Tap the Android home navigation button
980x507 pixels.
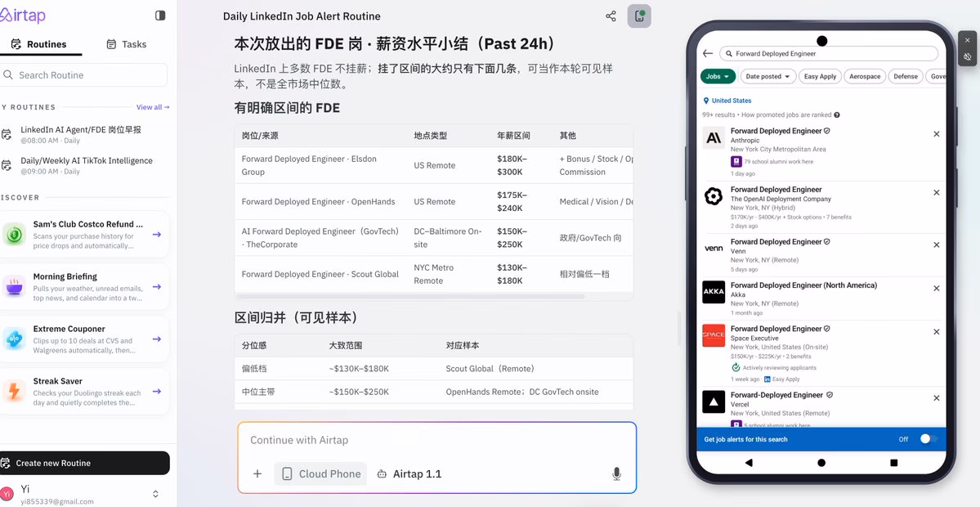click(x=821, y=463)
